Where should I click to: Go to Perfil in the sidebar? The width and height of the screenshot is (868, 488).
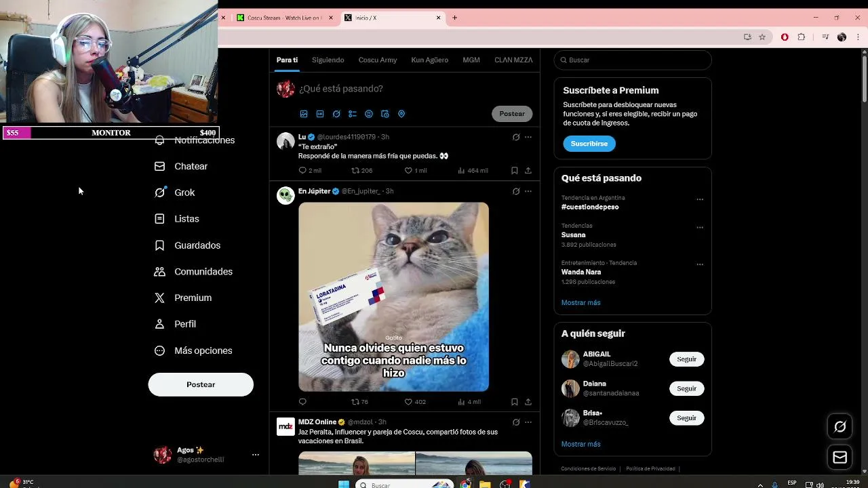click(176, 324)
